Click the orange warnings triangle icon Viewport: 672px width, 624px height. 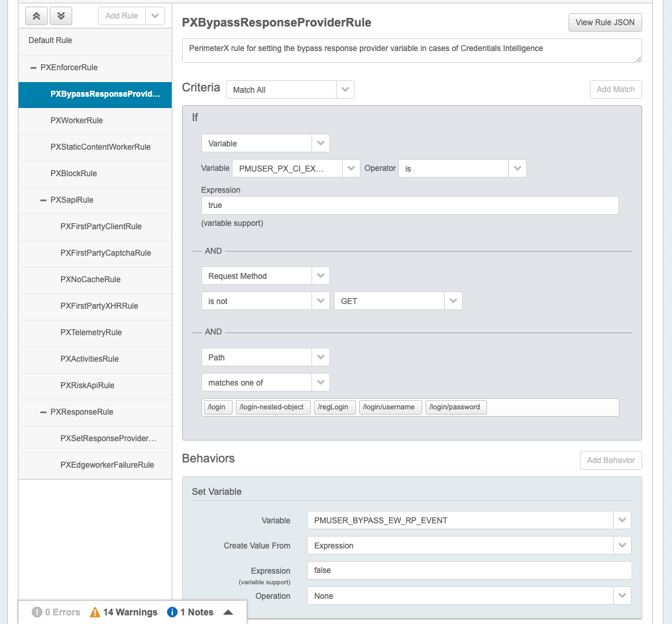point(95,612)
